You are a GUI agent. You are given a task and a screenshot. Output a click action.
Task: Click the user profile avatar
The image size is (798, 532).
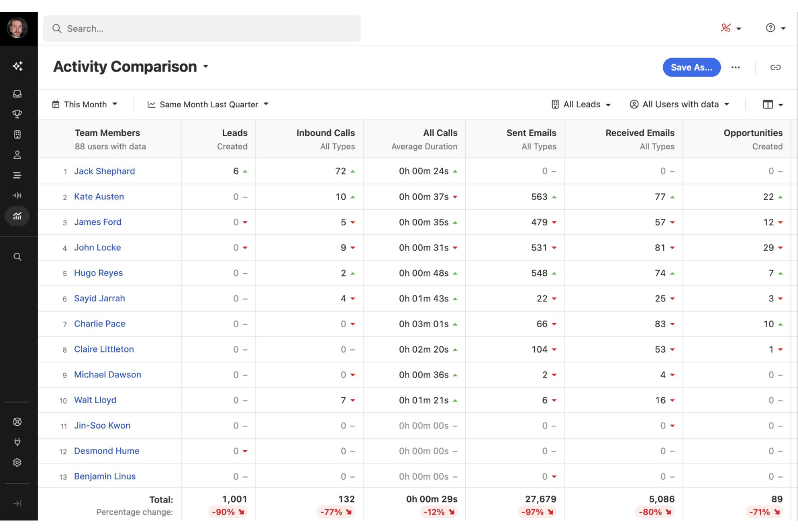(x=17, y=28)
